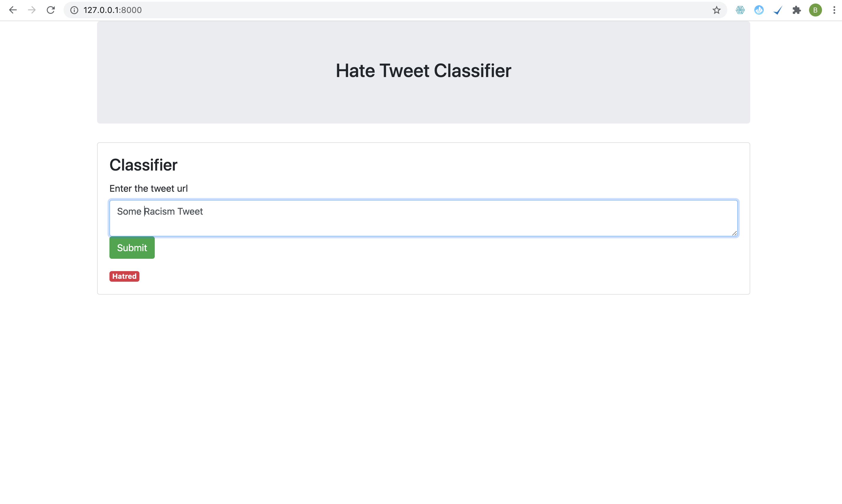Open the blue circular extension icon
842x504 pixels.
[759, 10]
